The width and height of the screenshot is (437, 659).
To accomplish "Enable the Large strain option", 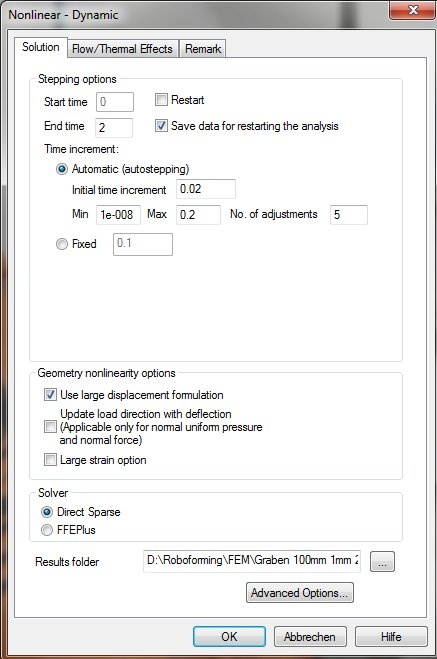I will (50, 459).
